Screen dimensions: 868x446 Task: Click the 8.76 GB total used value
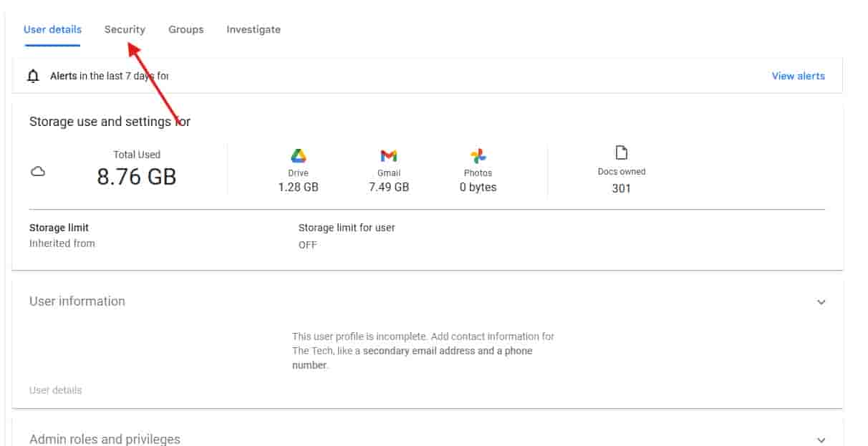click(x=137, y=177)
